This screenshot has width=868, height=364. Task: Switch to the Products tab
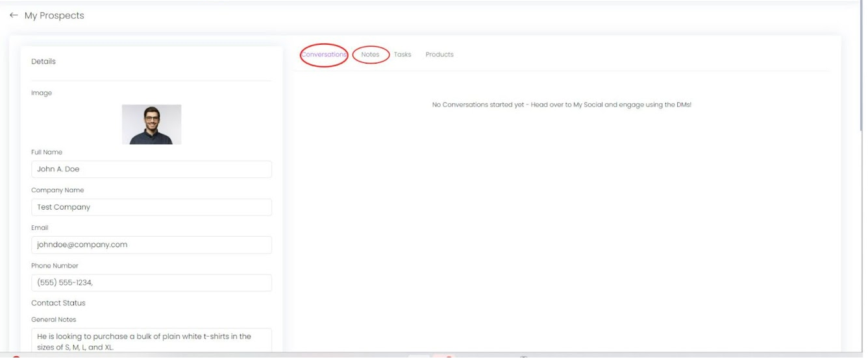(x=440, y=55)
